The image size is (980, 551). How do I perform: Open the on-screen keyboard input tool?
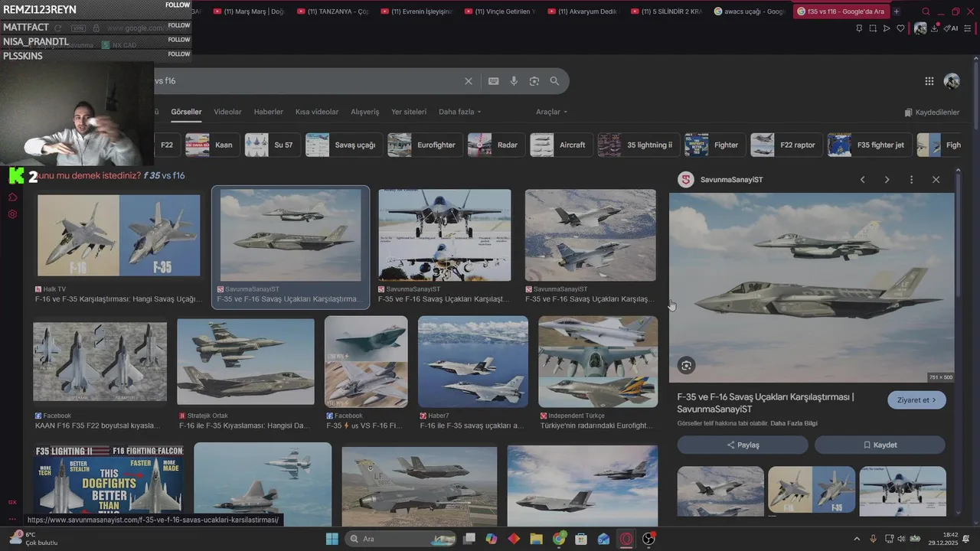click(494, 81)
